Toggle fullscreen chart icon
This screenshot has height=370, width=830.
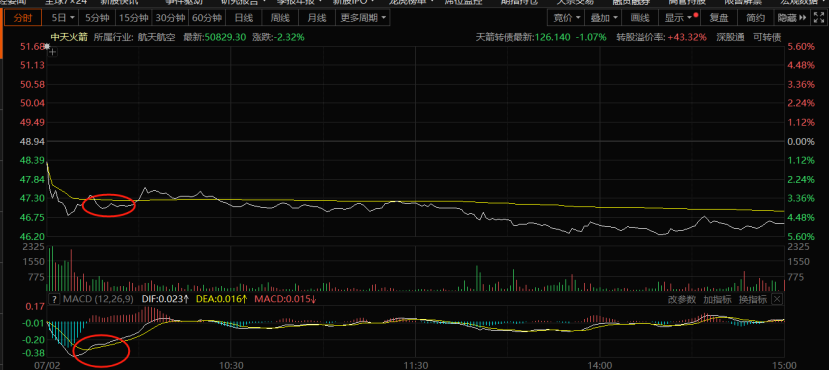tap(819, 18)
